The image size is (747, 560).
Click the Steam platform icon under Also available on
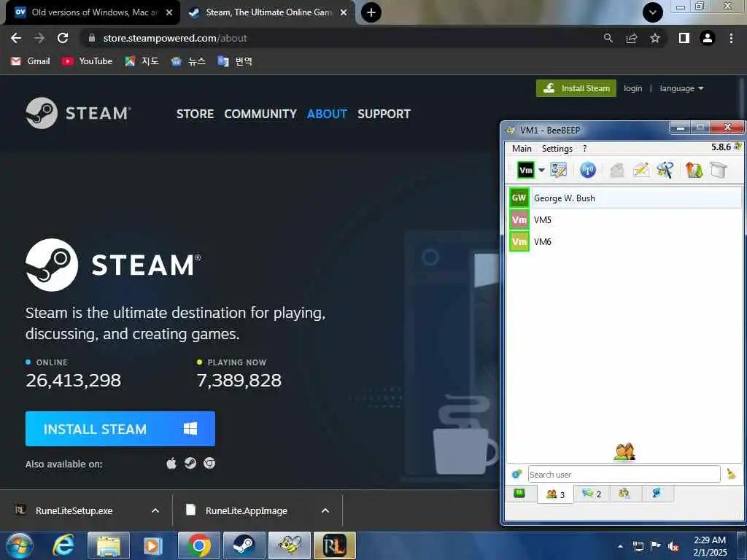190,463
